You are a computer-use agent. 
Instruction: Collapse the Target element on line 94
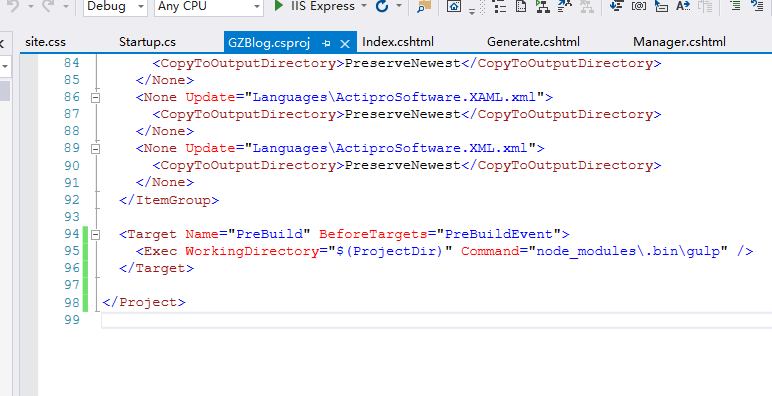point(96,234)
